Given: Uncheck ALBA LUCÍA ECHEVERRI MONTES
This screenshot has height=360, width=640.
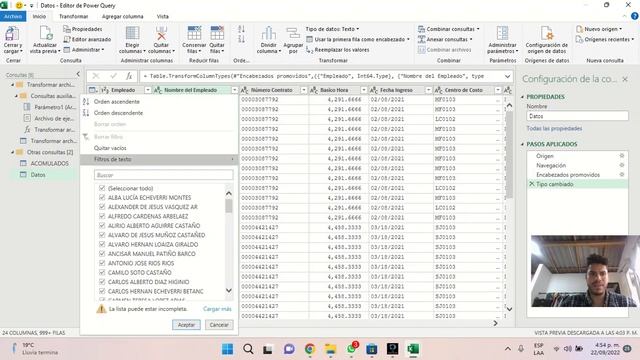Looking at the screenshot, I should [102, 198].
